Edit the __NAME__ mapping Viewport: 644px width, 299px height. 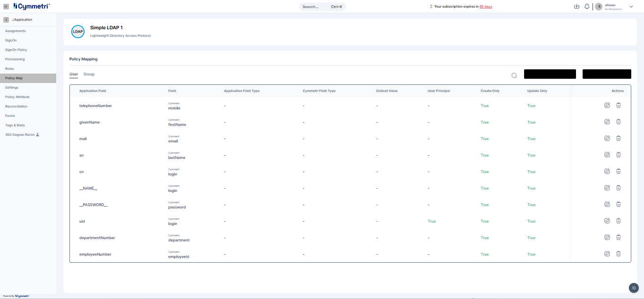(x=607, y=188)
